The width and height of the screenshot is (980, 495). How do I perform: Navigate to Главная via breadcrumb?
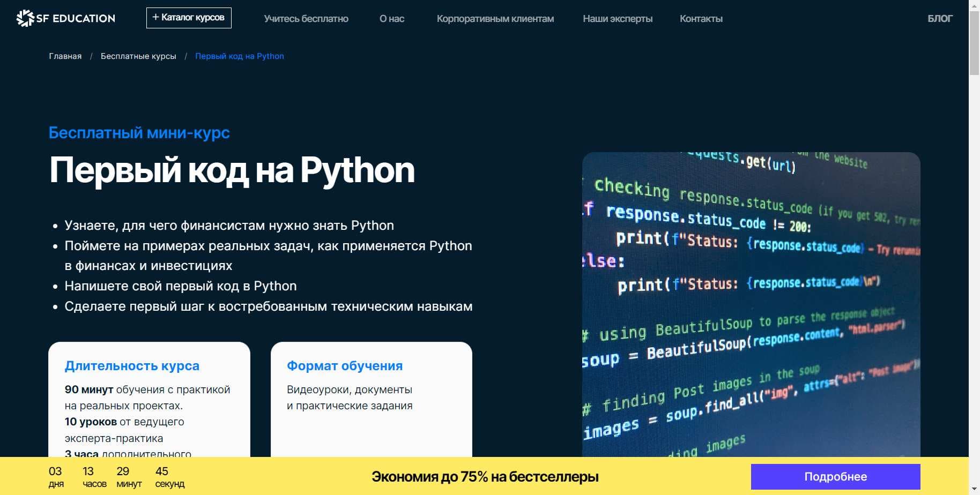pyautogui.click(x=65, y=56)
